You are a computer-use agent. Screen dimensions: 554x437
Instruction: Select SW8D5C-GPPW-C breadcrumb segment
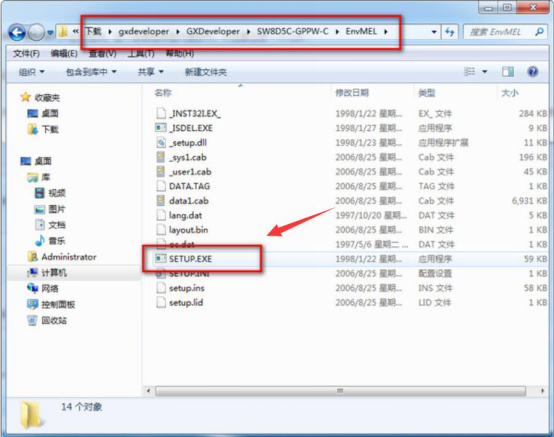(293, 31)
